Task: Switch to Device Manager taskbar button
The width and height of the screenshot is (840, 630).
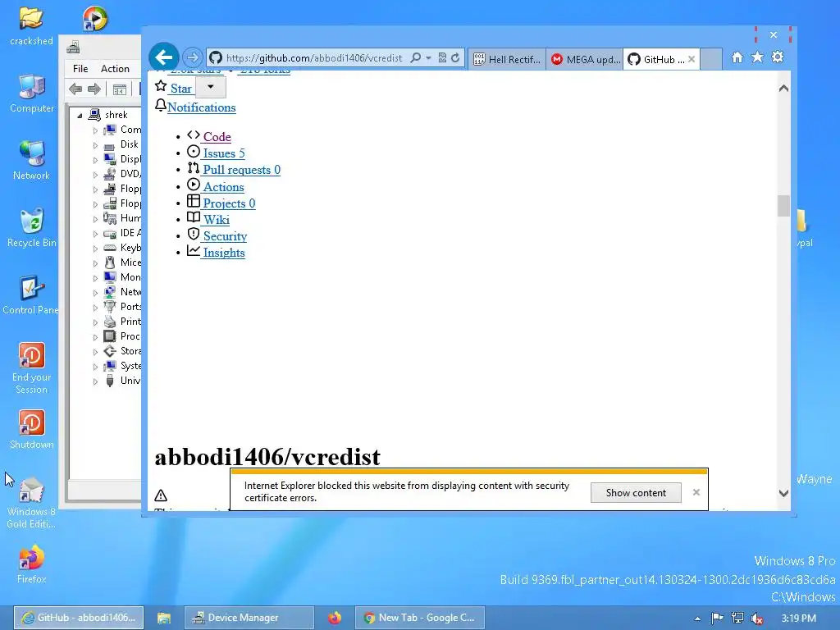Action: (249, 618)
